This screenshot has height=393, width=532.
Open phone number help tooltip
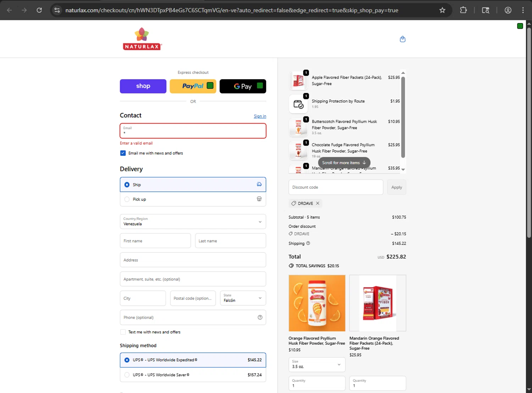click(x=260, y=317)
